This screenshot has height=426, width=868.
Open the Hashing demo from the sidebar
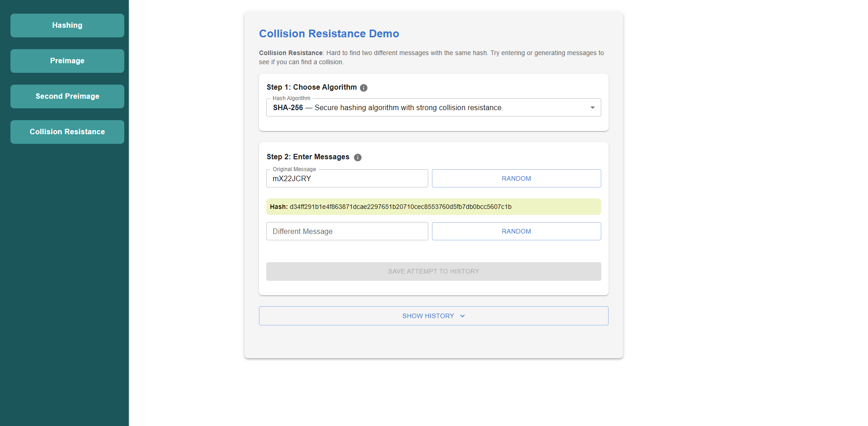click(67, 25)
